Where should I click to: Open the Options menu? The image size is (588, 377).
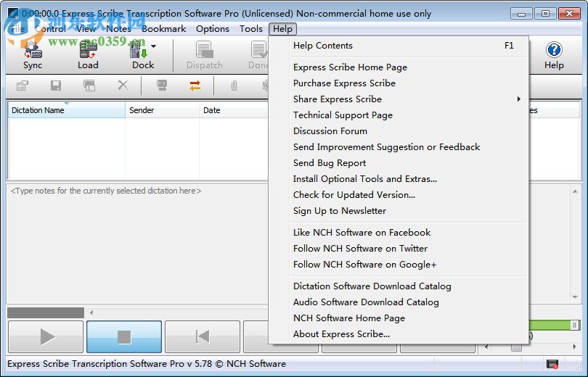coord(212,29)
